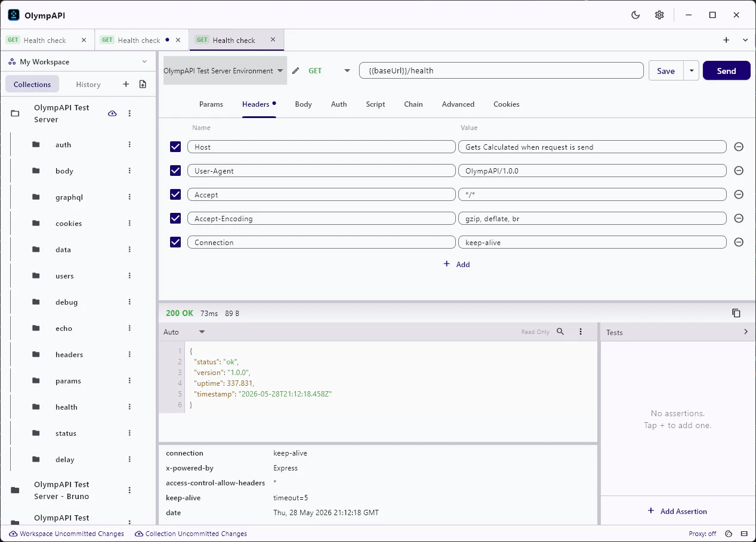Open HTTP method GET dropdown
This screenshot has width=756, height=542.
[x=329, y=70]
